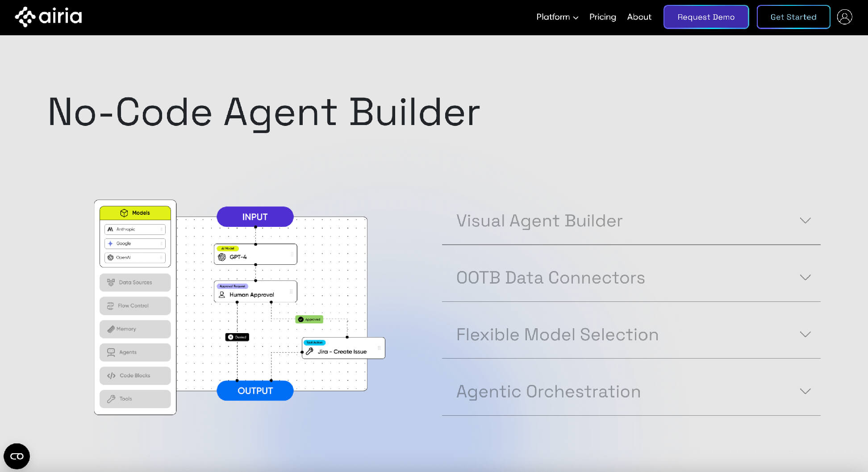Click the OUTPUT node pill
The image size is (868, 472).
point(255,391)
